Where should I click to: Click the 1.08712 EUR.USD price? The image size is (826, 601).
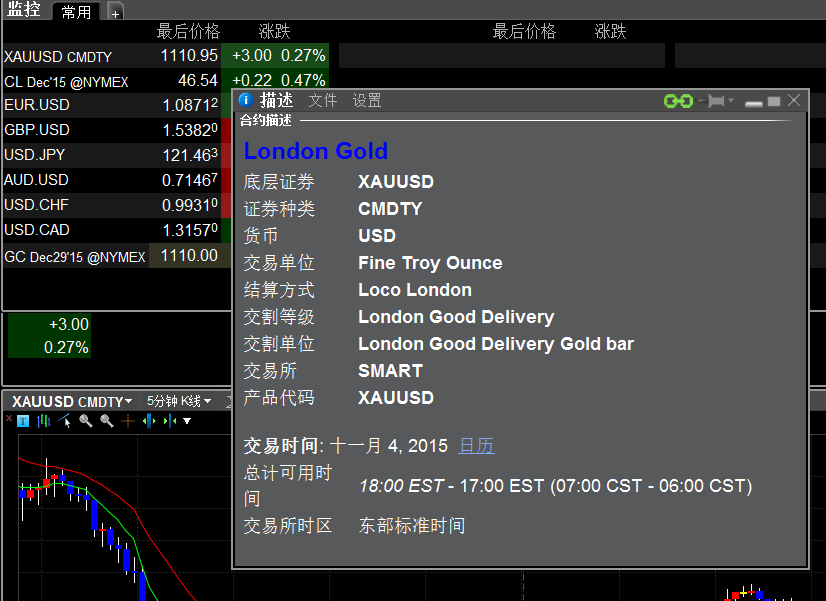(190, 105)
